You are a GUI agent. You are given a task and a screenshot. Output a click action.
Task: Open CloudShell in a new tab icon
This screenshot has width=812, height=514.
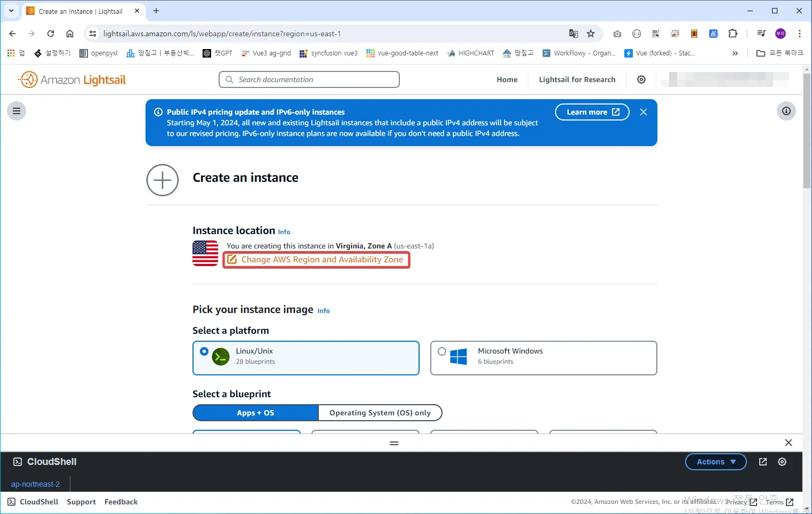[763, 462]
